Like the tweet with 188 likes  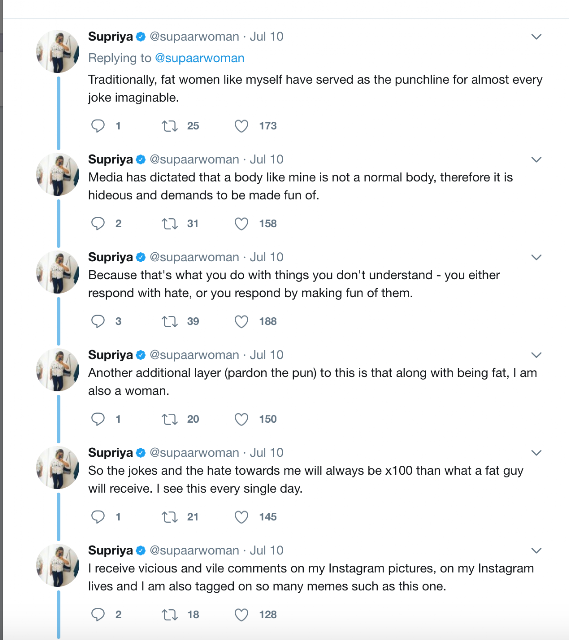pyautogui.click(x=241, y=322)
